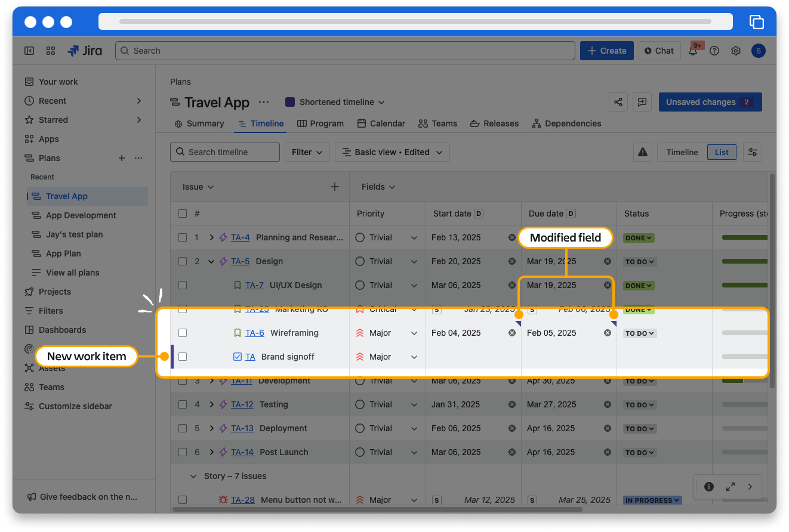Open the Shortened timeline scenario dropdown

click(335, 102)
